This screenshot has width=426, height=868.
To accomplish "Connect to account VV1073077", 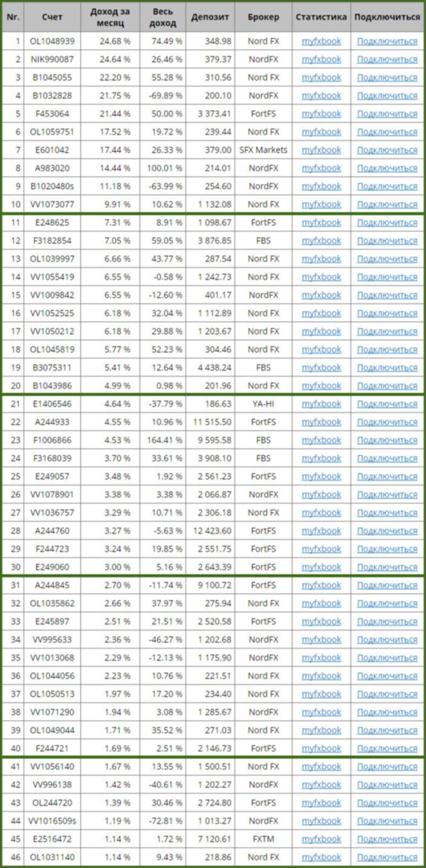I will 387,204.
